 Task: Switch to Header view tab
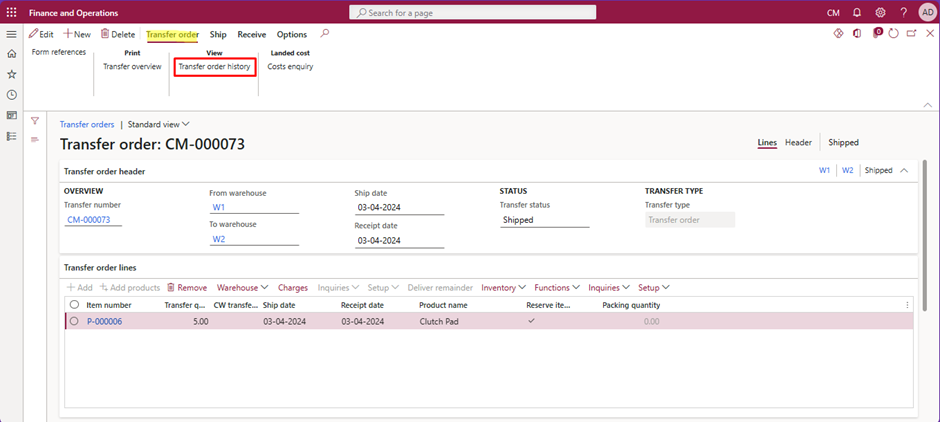point(799,142)
